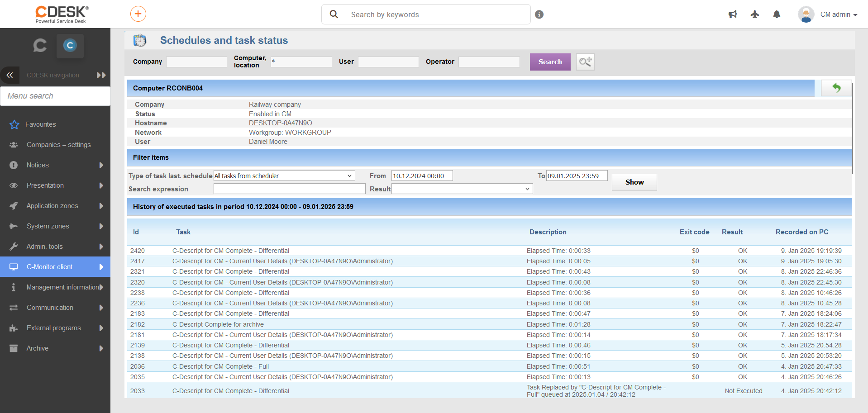The height and width of the screenshot is (413, 868).
Task: Open C-Monitor client menu item
Action: click(55, 267)
